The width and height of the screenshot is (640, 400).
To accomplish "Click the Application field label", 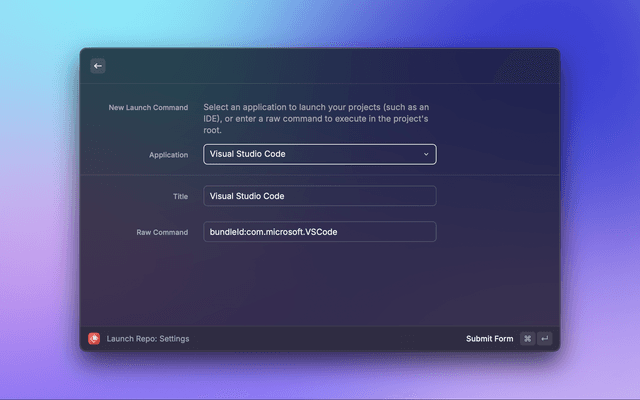I will click(x=168, y=155).
